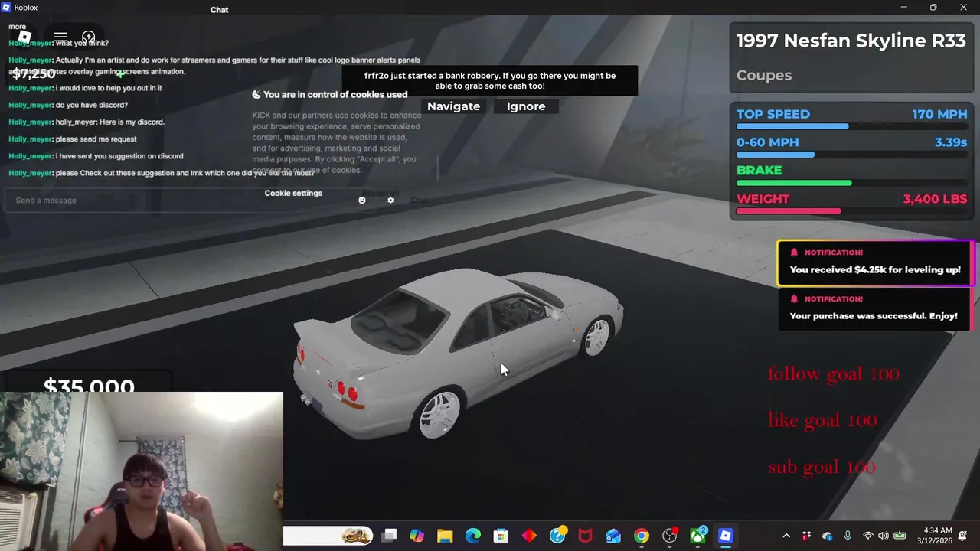Click the microphone tray icon
The height and width of the screenshot is (551, 980).
pos(848,536)
